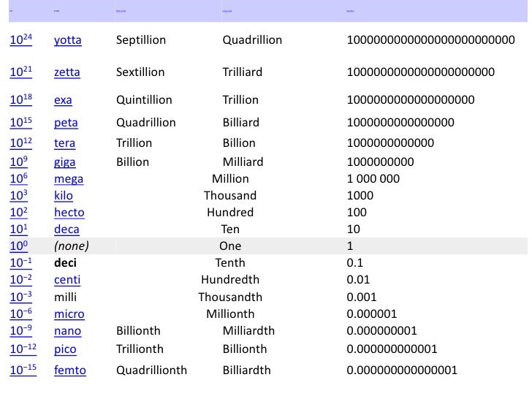Follow the peta prefix link
Viewport: 532px width, 399px height.
pyautogui.click(x=66, y=123)
